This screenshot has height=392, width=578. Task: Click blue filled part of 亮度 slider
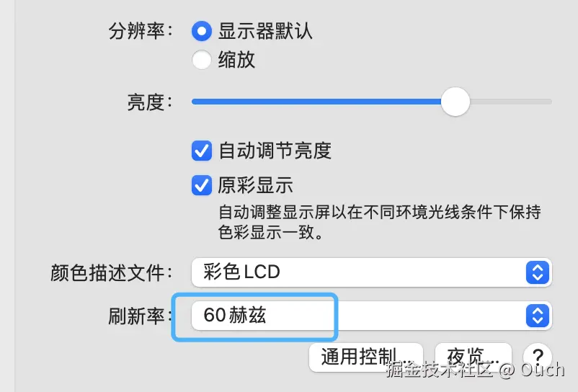click(x=316, y=102)
